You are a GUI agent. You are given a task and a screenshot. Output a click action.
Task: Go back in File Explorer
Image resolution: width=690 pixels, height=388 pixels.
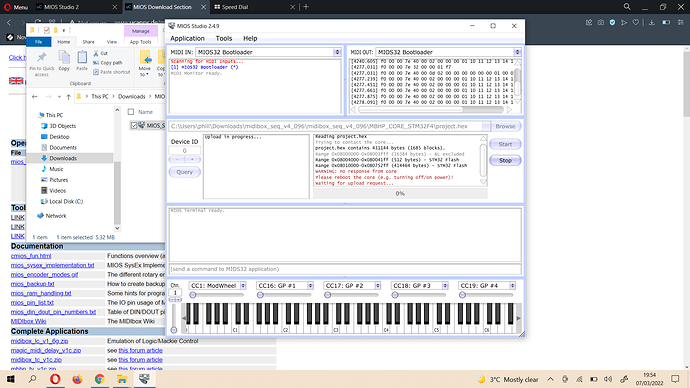(x=35, y=96)
